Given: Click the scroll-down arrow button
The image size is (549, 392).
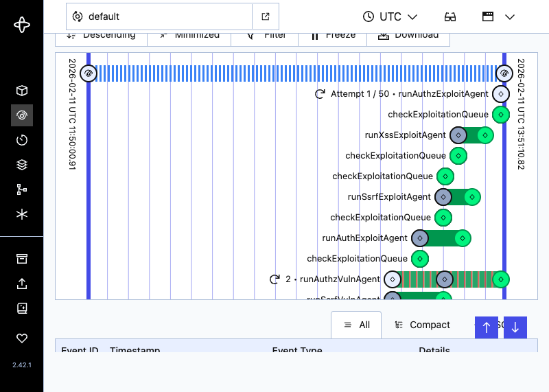Looking at the screenshot, I should coord(515,327).
